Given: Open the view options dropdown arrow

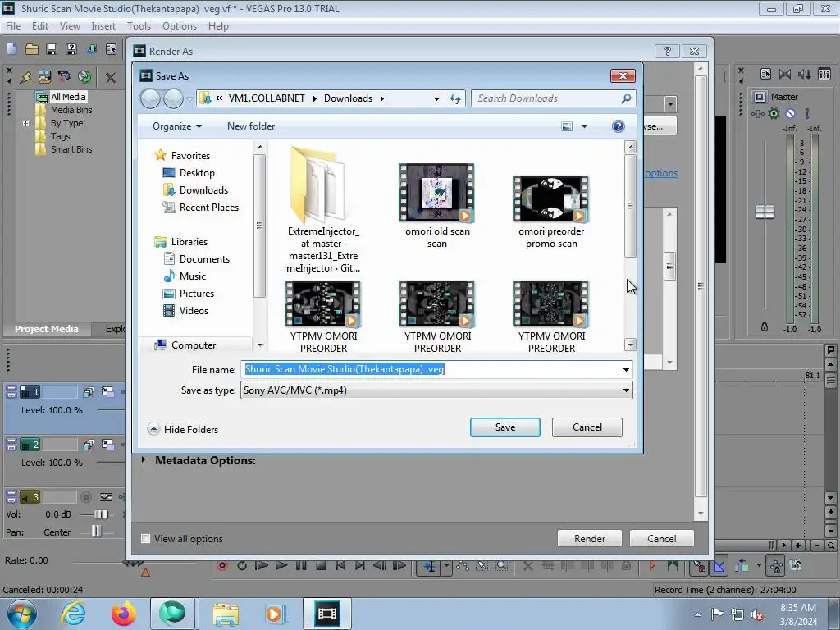Looking at the screenshot, I should [x=584, y=126].
